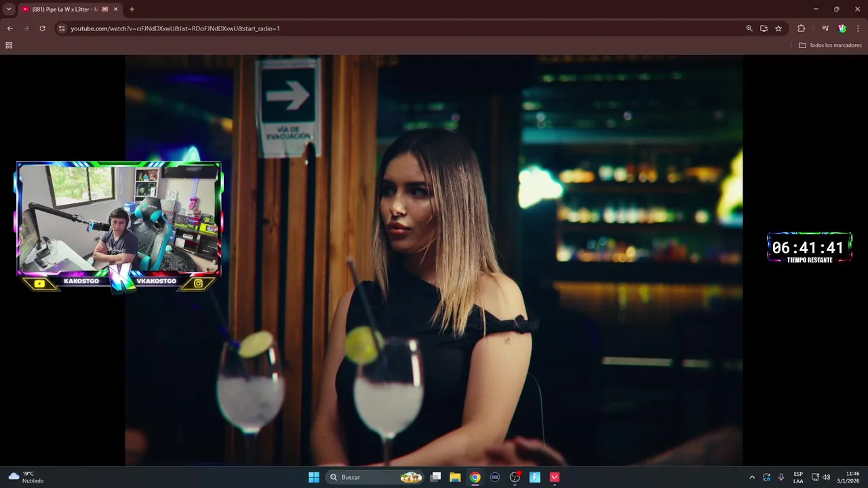
Task: Reload the YouTube page
Action: pyautogui.click(x=42, y=28)
